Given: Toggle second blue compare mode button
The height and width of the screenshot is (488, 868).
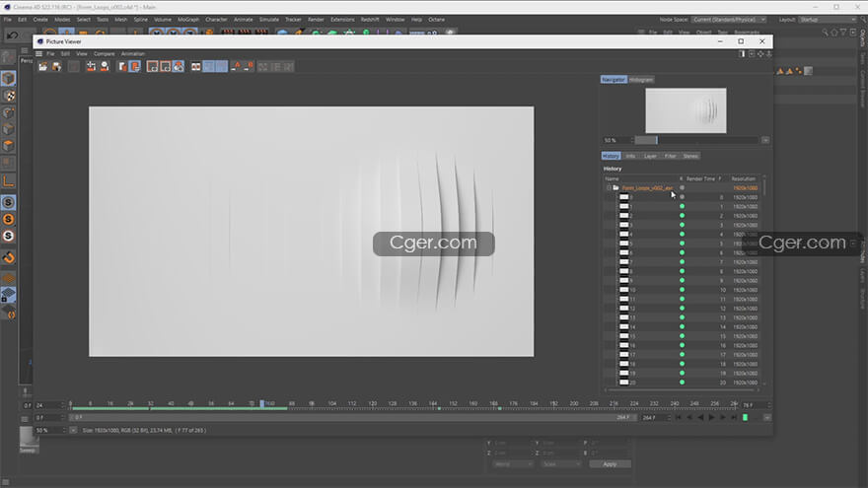Looking at the screenshot, I should [x=221, y=66].
